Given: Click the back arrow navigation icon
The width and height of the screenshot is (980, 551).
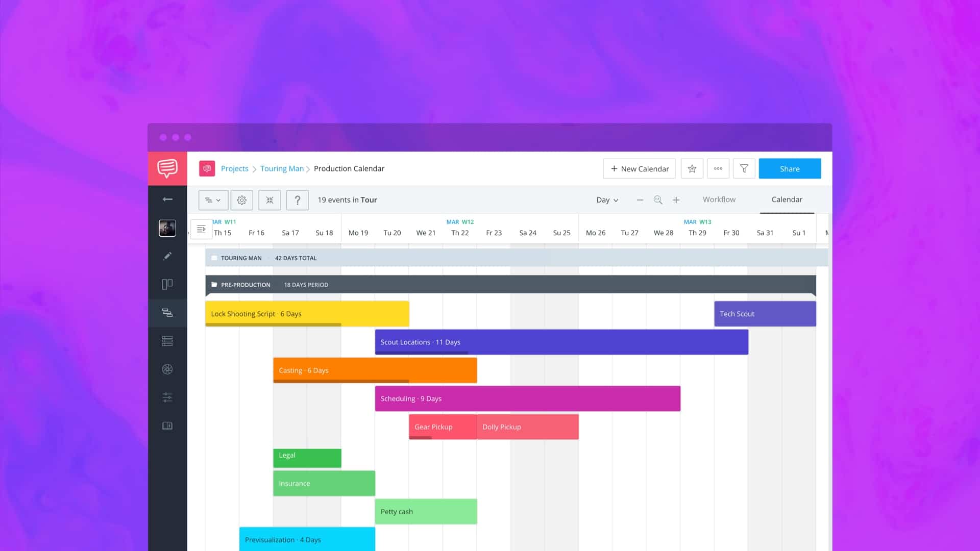Looking at the screenshot, I should tap(167, 199).
